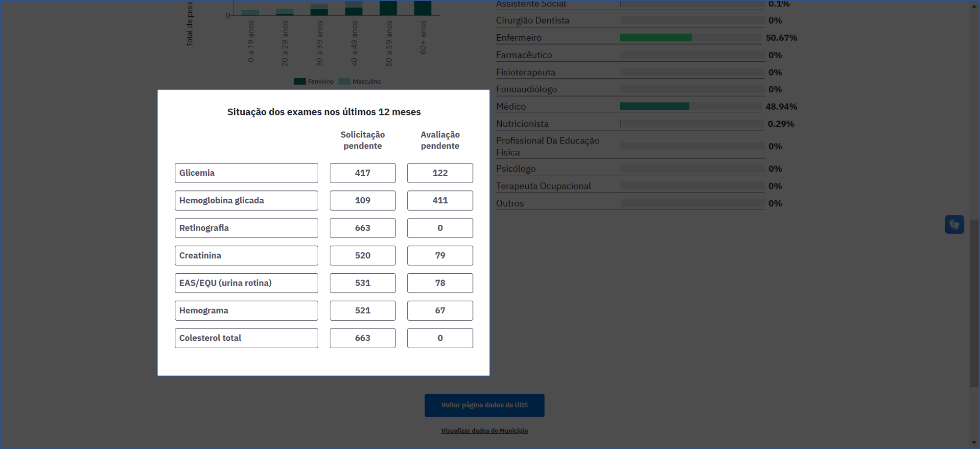This screenshot has width=980, height=449.
Task: Click Hemograma pending evaluation value 67
Action: click(440, 310)
